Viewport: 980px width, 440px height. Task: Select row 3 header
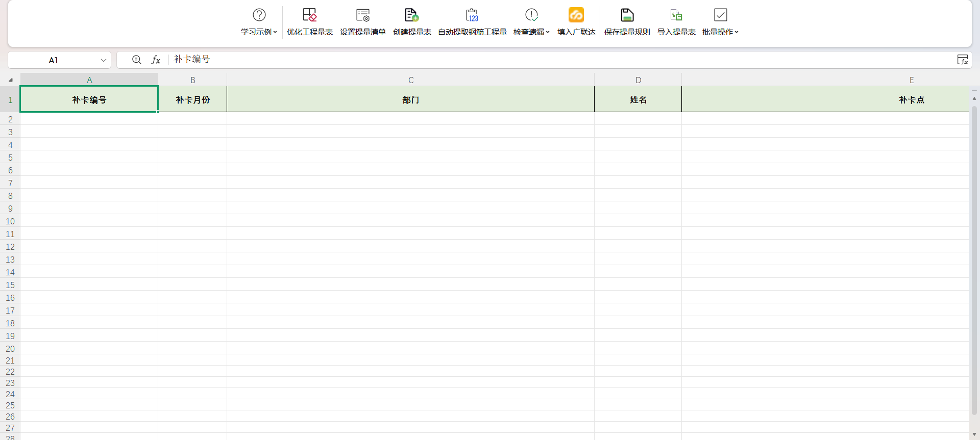point(10,132)
